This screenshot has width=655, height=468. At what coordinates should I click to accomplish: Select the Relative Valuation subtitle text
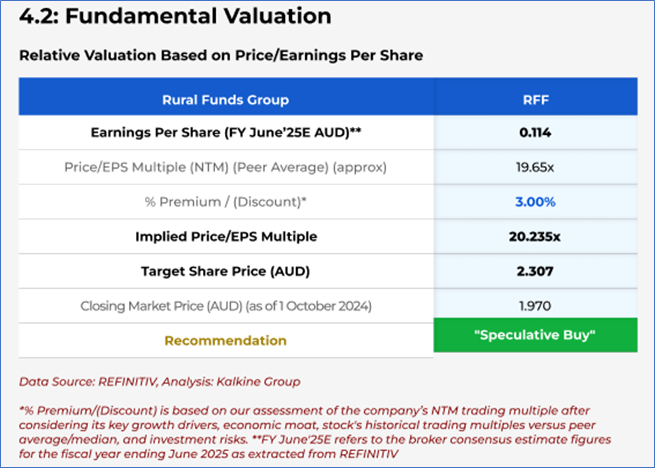coord(220,55)
